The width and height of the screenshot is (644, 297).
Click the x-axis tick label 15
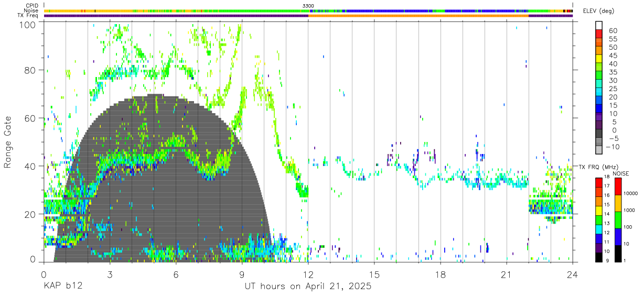(x=374, y=274)
